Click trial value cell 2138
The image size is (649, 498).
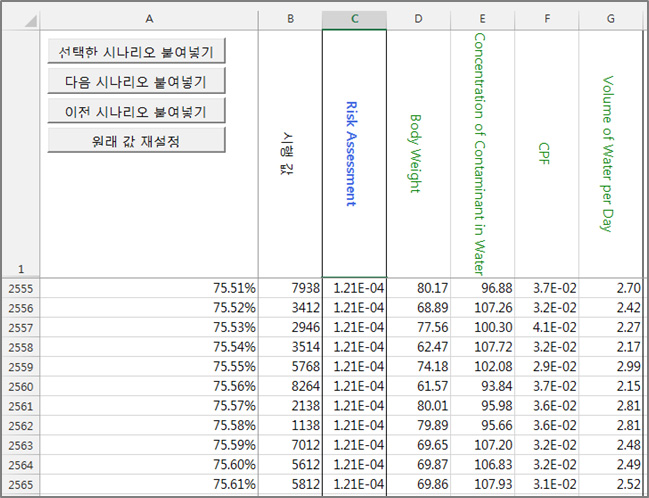[x=290, y=406]
